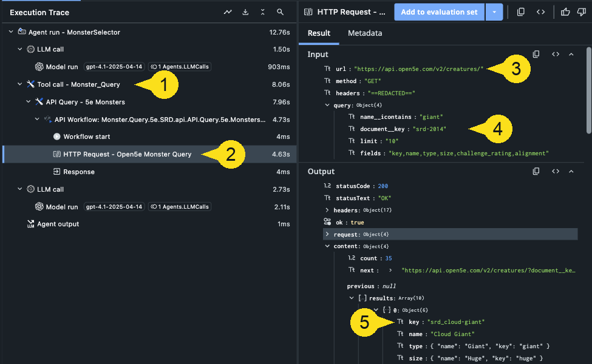Select the second Model run row
Image resolution: width=592 pixels, height=364 pixels.
pyautogui.click(x=149, y=207)
